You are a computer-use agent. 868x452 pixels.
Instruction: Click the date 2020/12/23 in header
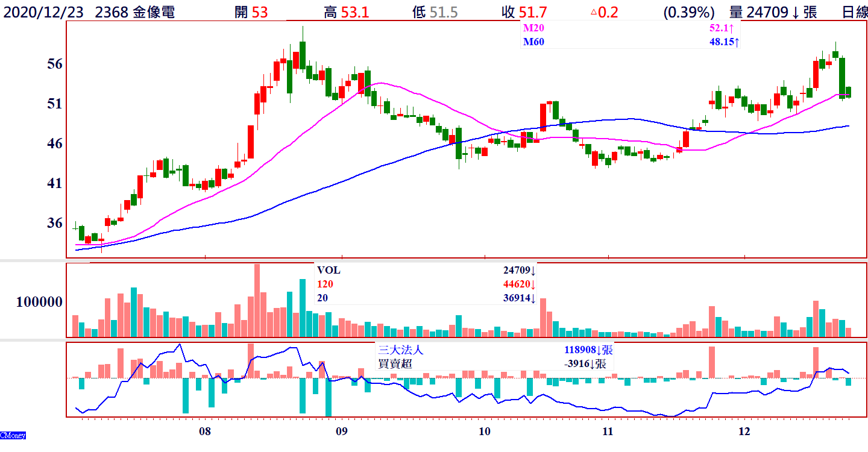tap(43, 12)
